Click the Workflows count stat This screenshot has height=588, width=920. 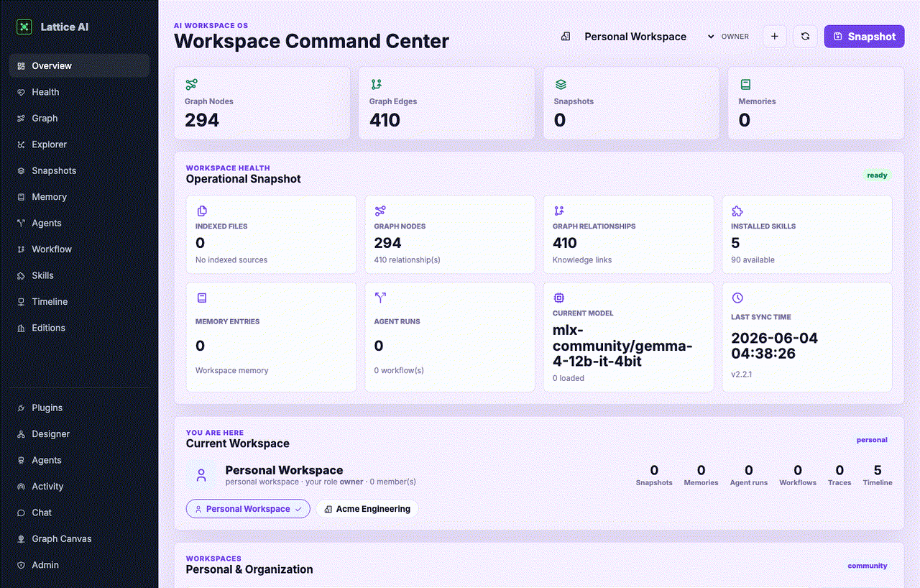(798, 476)
